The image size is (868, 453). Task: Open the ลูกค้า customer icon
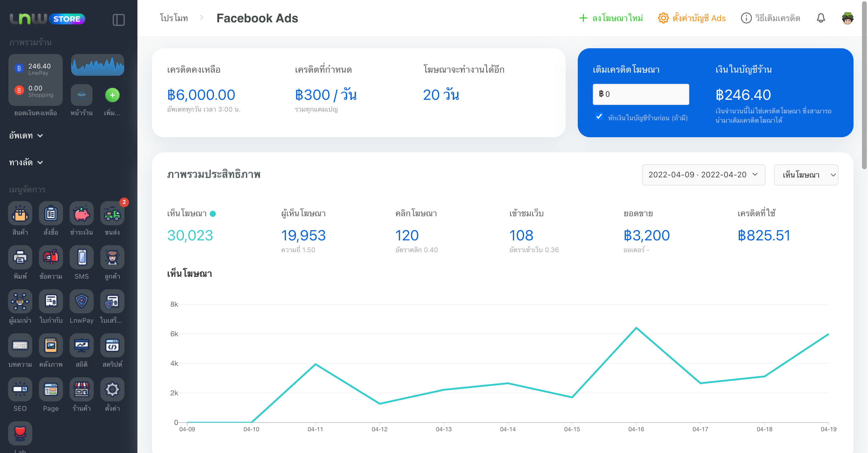pyautogui.click(x=112, y=257)
